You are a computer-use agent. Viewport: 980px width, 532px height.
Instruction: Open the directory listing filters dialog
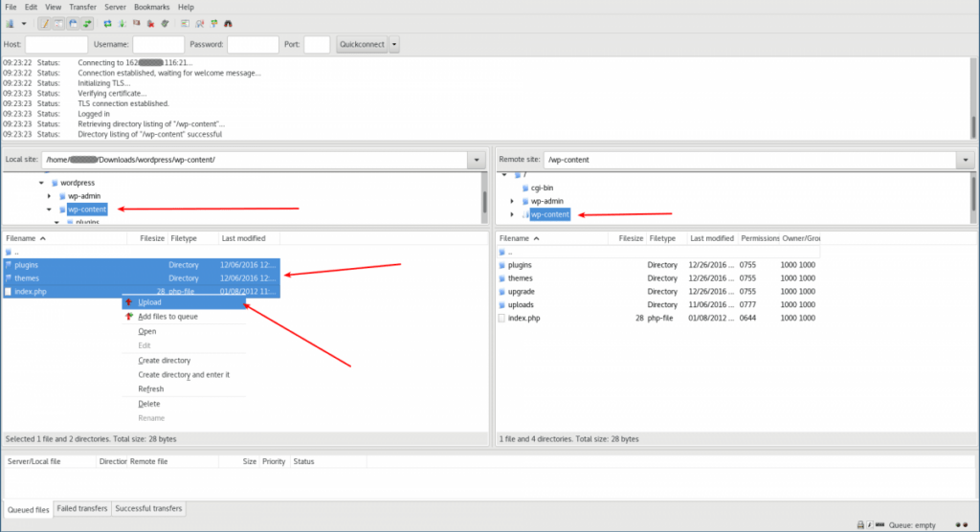coord(185,24)
